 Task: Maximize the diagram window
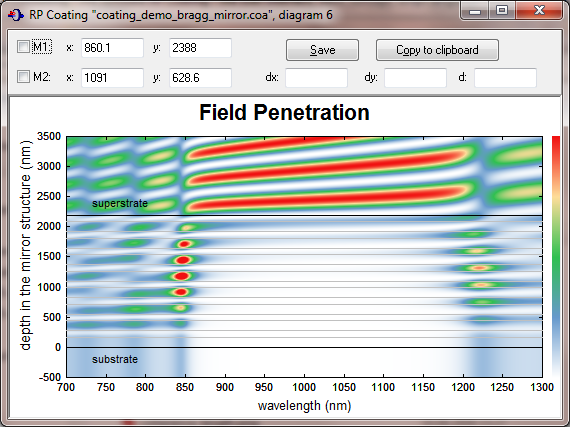[502, 10]
